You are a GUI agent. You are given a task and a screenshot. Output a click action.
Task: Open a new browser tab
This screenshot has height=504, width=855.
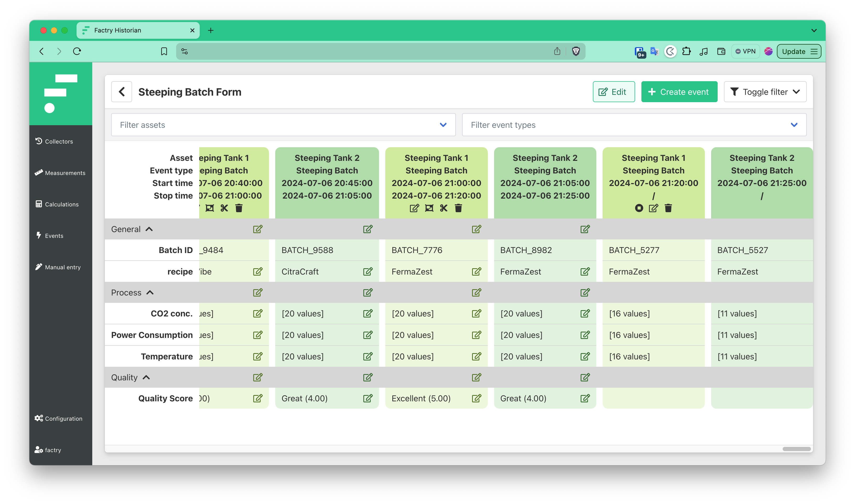(211, 30)
